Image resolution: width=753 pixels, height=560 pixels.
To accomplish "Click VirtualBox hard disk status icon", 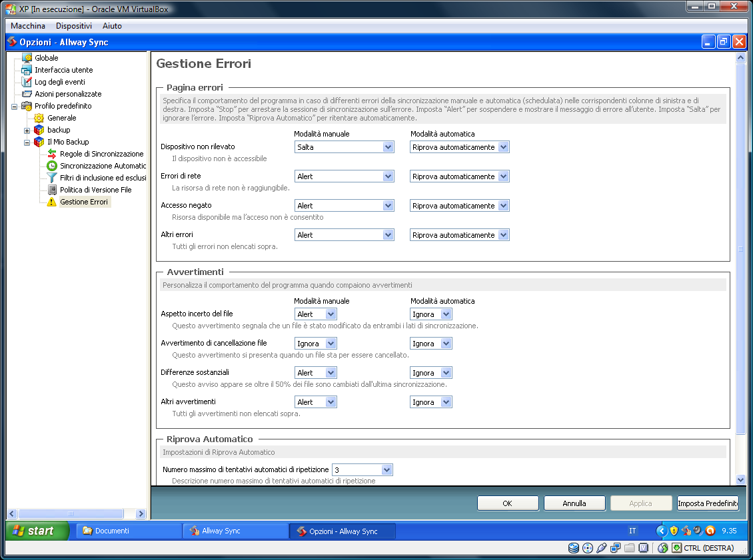I will tap(573, 548).
